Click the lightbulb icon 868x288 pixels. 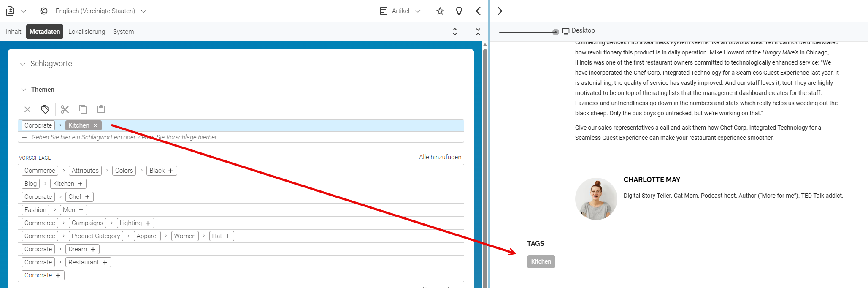(459, 11)
